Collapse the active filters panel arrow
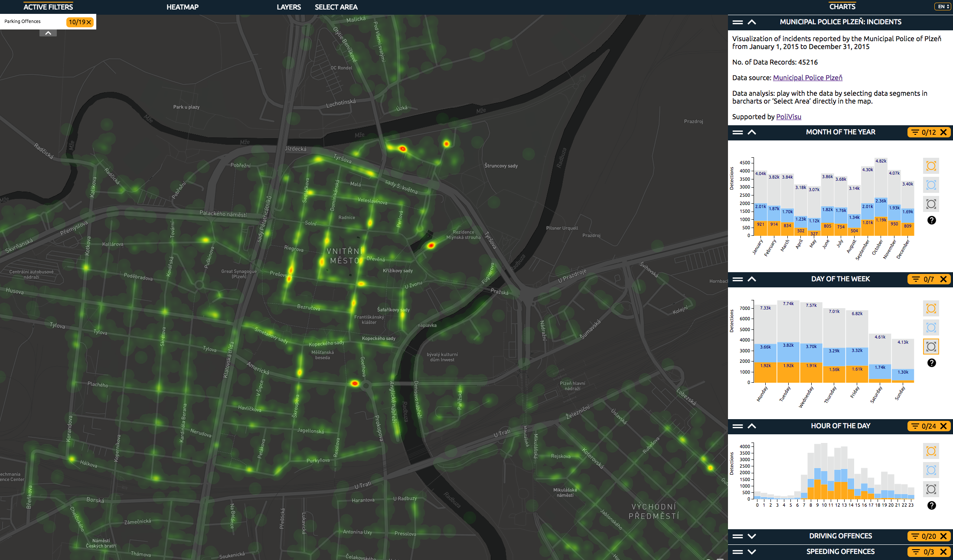The image size is (953, 560). pos(48,33)
